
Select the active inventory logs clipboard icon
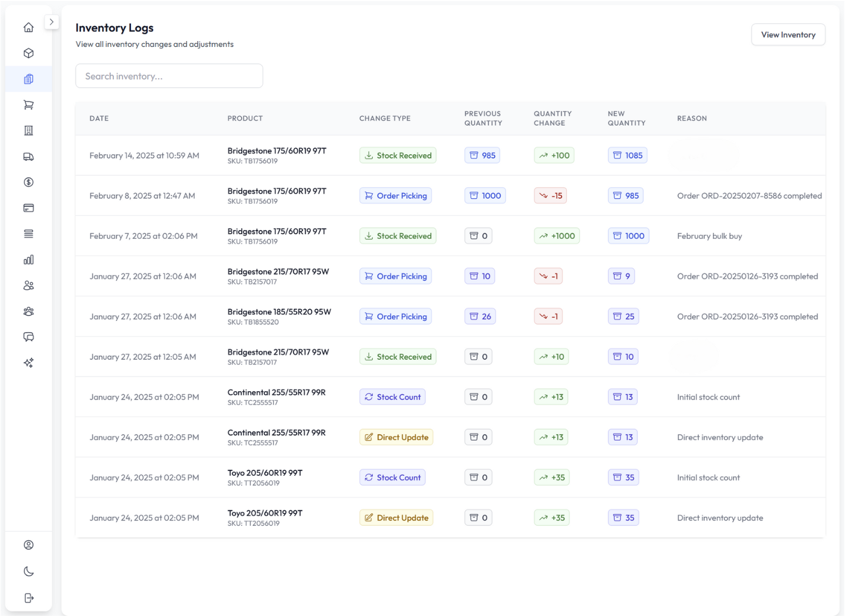[28, 79]
